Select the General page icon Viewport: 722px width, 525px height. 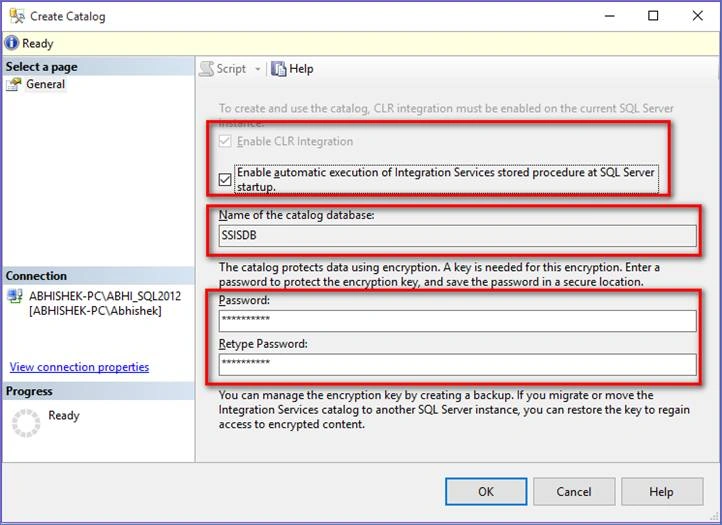click(14, 84)
